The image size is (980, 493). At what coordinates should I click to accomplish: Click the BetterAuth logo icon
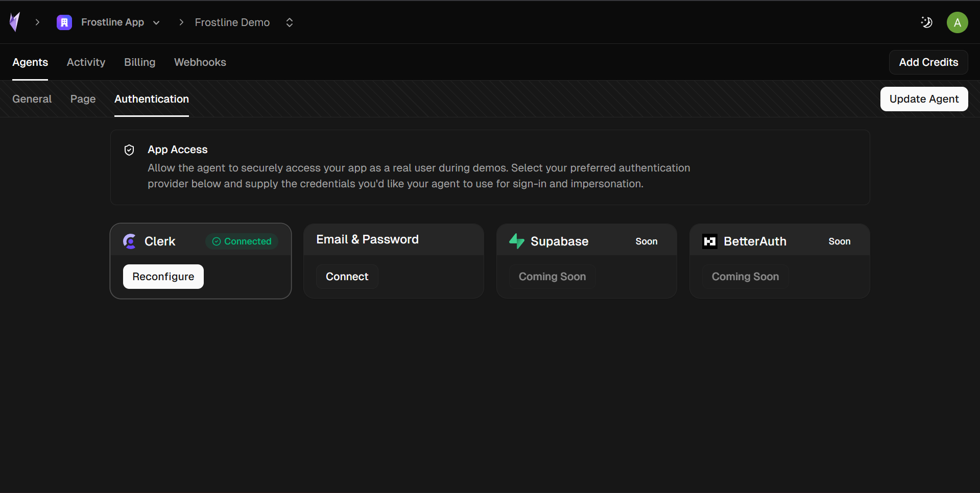point(710,241)
